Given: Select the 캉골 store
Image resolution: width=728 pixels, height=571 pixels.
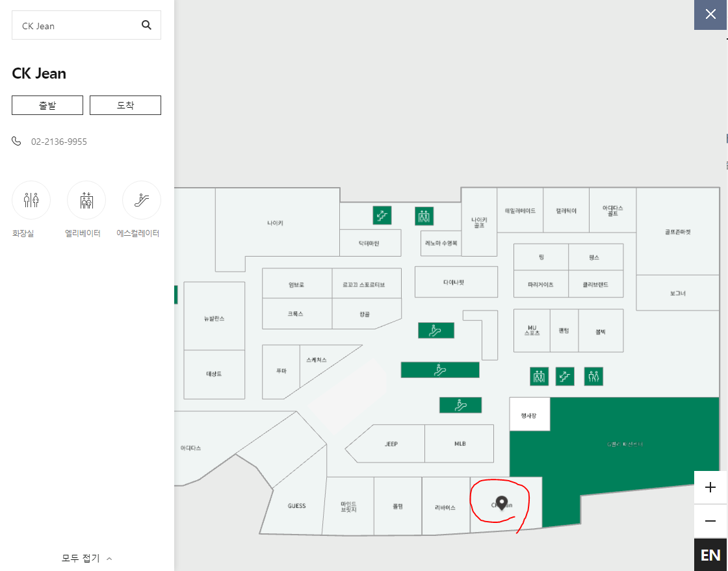Looking at the screenshot, I should tap(365, 314).
